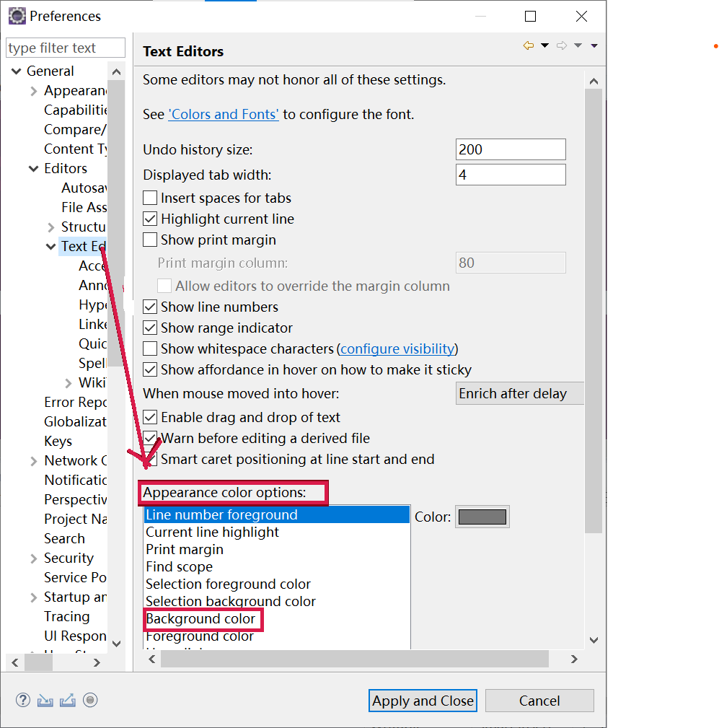Disable Highlight current line
This screenshot has height=728, width=719.
point(149,219)
